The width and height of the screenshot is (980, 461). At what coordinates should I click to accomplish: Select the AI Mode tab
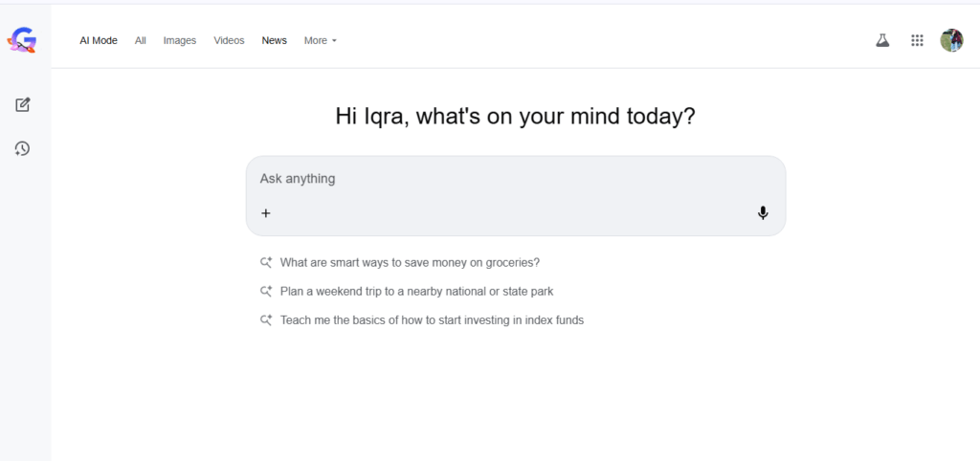(x=99, y=40)
